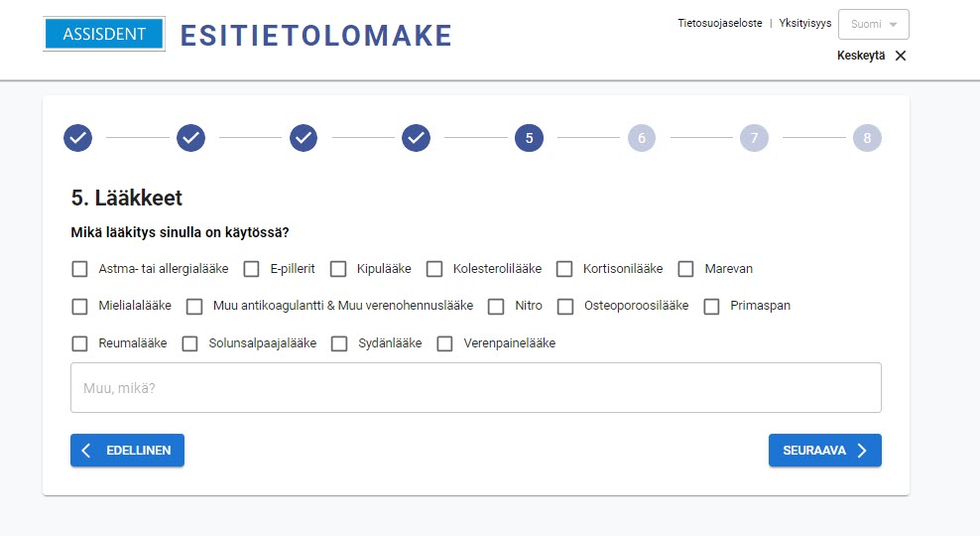Select the Mielialalääke checkbox
980x536 pixels.
[x=79, y=307]
